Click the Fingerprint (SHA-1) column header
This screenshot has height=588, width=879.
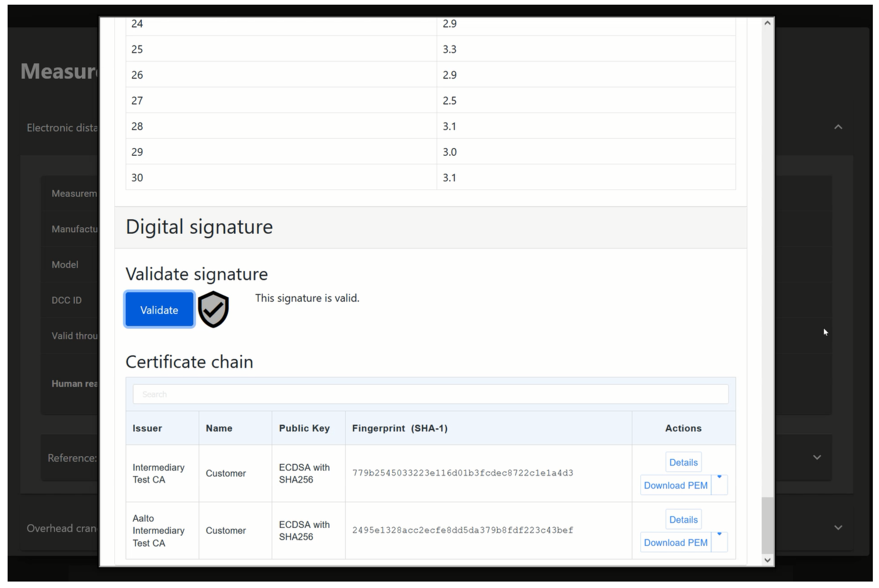[x=400, y=428]
